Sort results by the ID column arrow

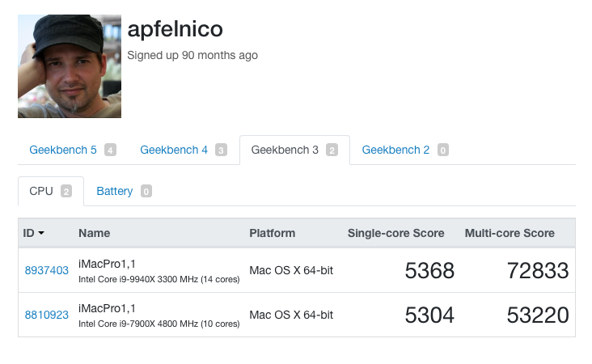coord(41,234)
